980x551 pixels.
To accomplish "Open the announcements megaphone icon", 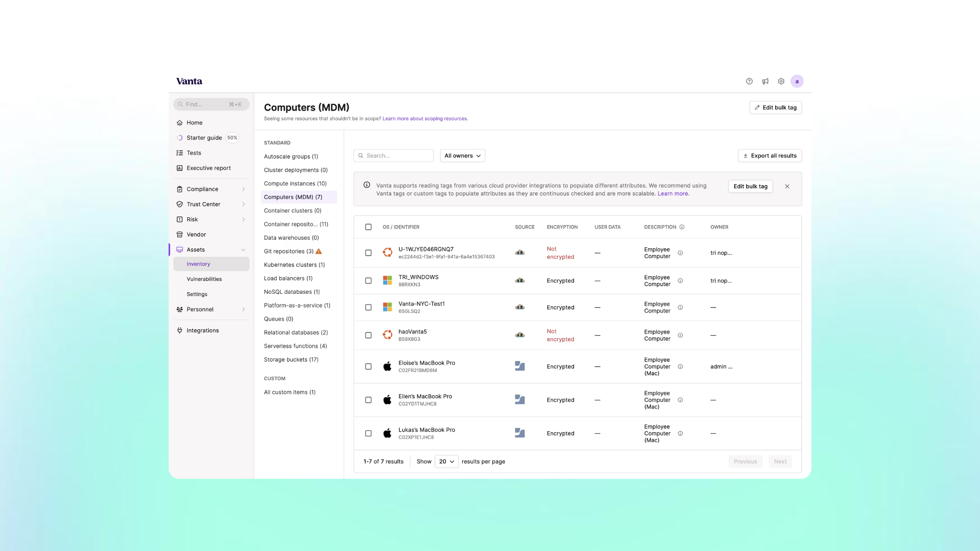I will 765,81.
